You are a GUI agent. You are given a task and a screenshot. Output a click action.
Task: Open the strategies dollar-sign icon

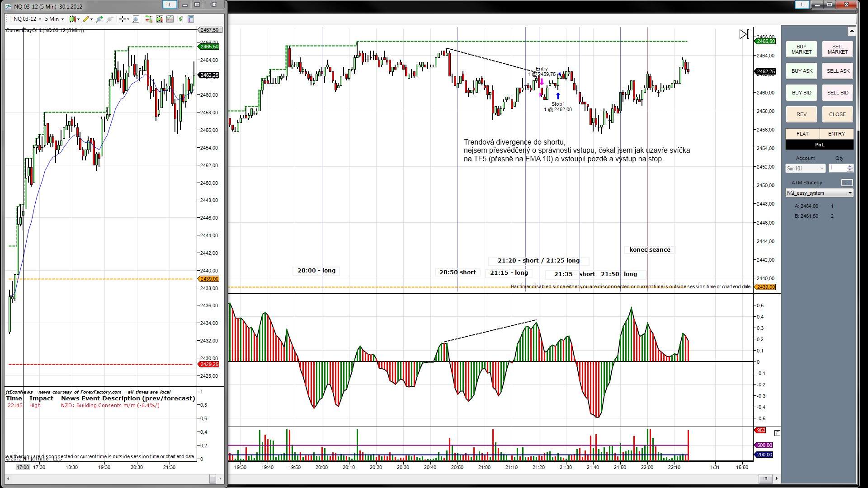click(x=180, y=19)
